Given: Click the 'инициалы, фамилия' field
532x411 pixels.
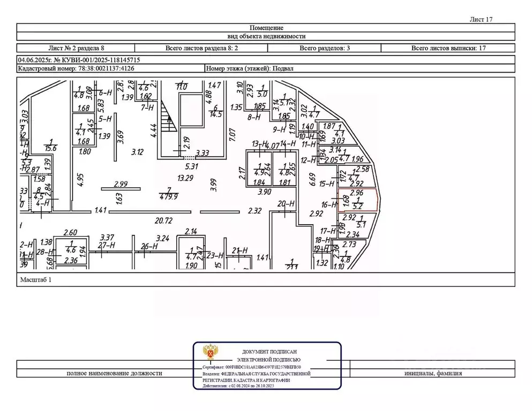Looking at the screenshot, I should 433,374.
